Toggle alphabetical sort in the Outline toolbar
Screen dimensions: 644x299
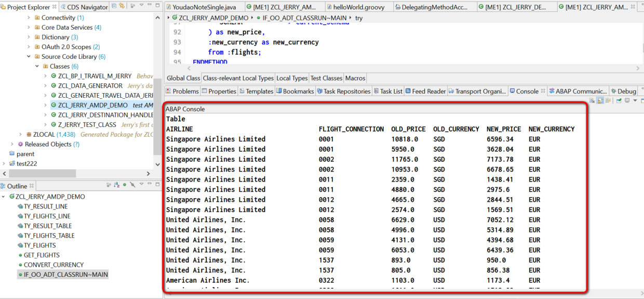pyautogui.click(x=116, y=185)
